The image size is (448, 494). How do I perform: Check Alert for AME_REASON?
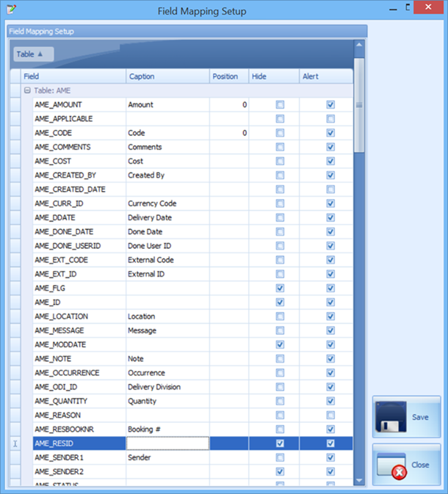(x=330, y=415)
